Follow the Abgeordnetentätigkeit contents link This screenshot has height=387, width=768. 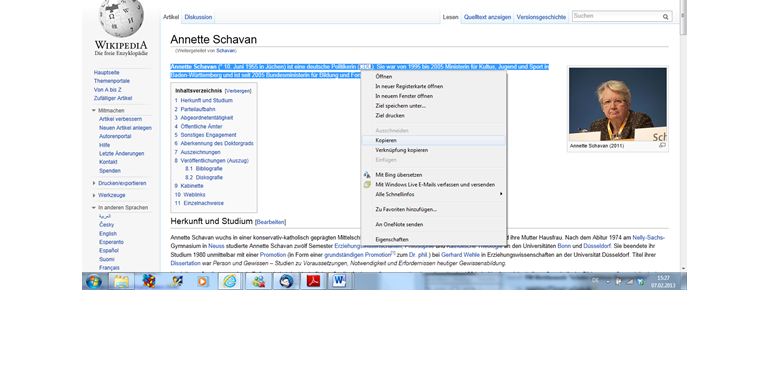point(207,118)
